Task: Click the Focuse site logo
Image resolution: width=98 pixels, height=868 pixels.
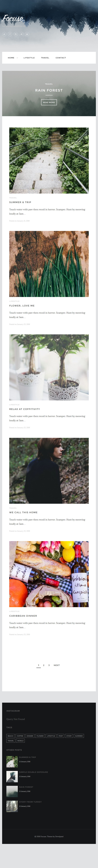Action: [x=14, y=19]
